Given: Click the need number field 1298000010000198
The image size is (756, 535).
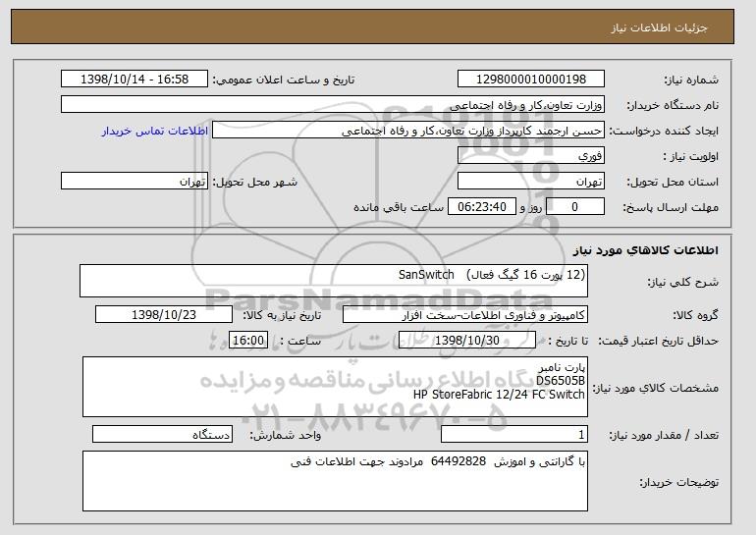Looking at the screenshot, I should pos(531,80).
